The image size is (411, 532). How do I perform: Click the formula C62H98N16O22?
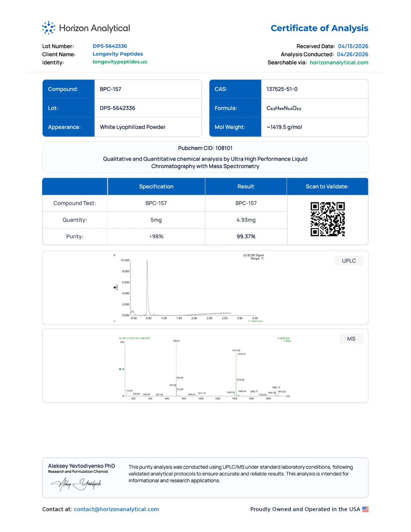click(x=284, y=108)
